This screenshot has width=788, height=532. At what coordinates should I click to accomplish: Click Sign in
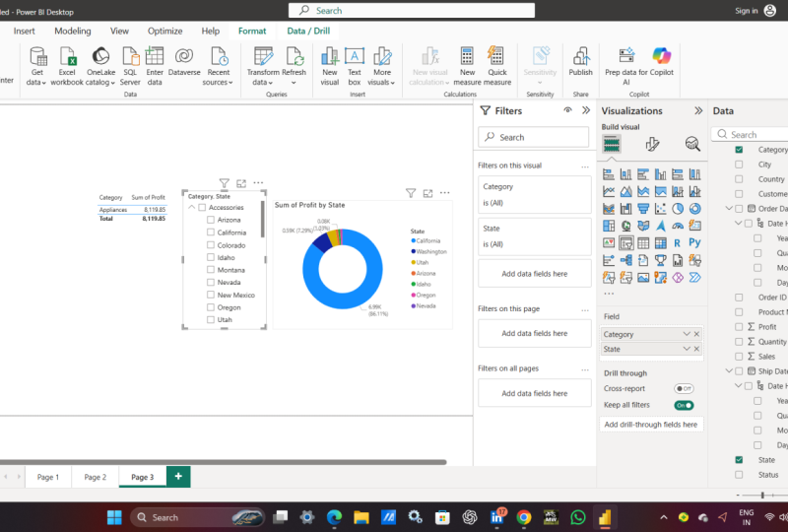(x=747, y=11)
